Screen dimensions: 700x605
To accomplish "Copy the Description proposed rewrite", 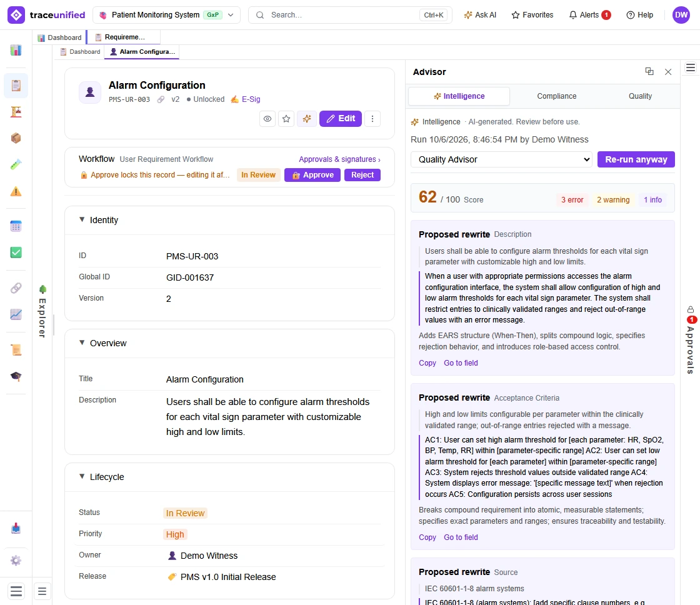I will click(x=427, y=363).
